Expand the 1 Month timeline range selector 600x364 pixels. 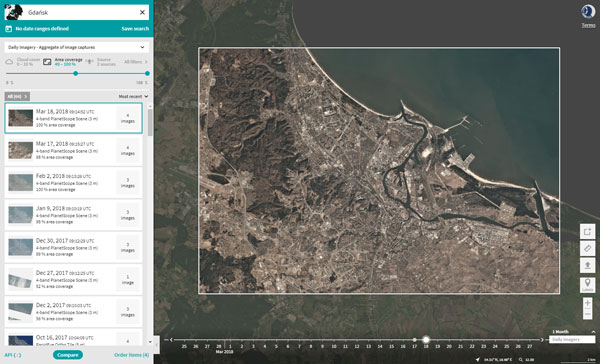[573, 332]
